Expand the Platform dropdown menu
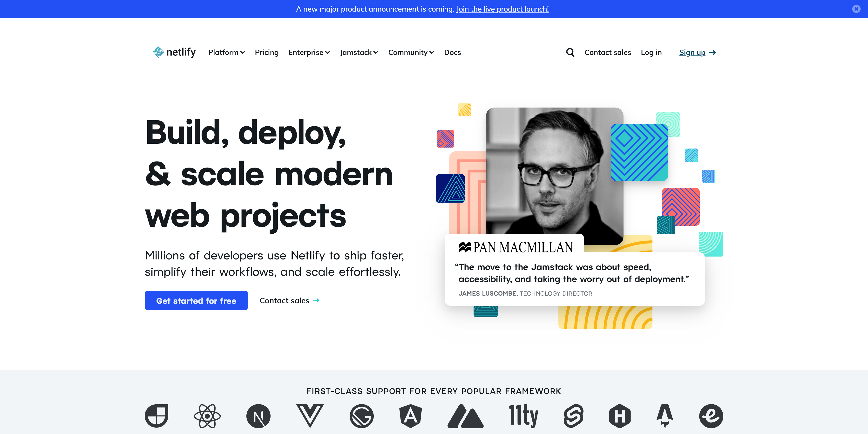This screenshot has width=868, height=434. point(226,52)
